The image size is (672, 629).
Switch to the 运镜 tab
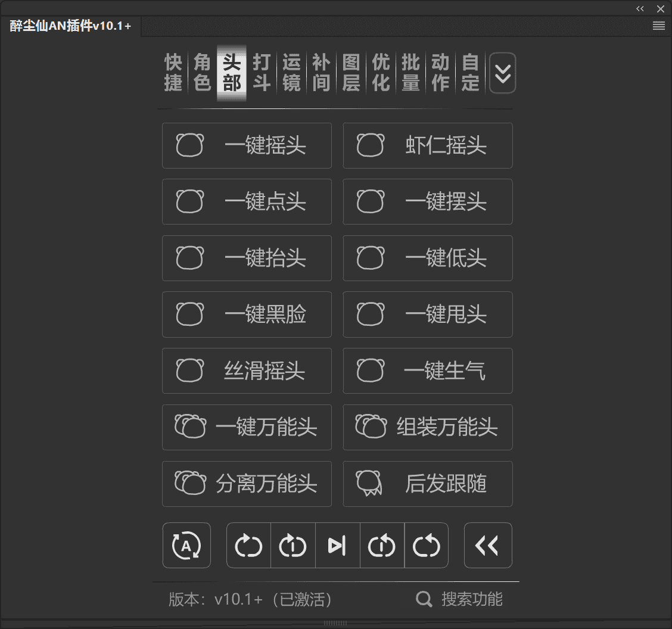[291, 71]
